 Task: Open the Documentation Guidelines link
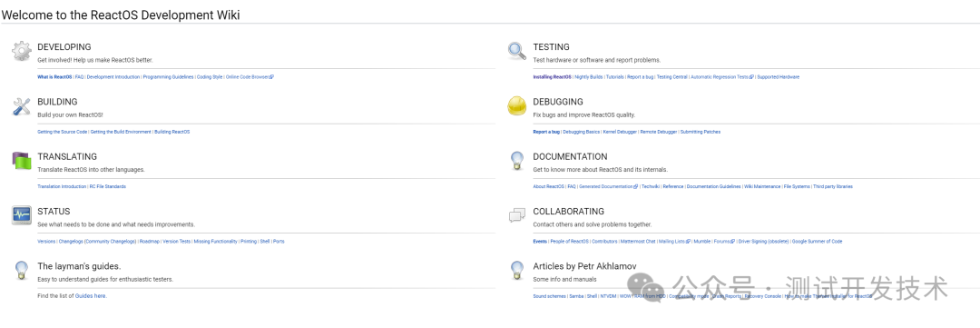tap(713, 186)
